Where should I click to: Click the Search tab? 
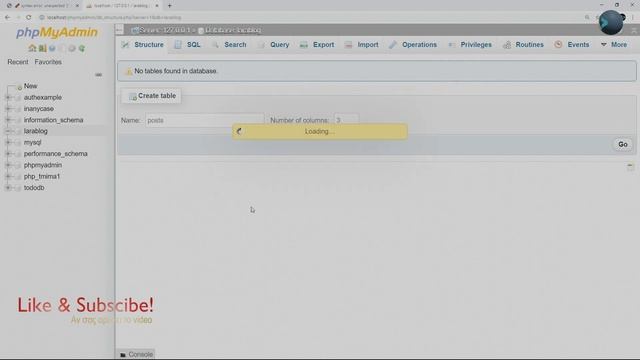(229, 44)
